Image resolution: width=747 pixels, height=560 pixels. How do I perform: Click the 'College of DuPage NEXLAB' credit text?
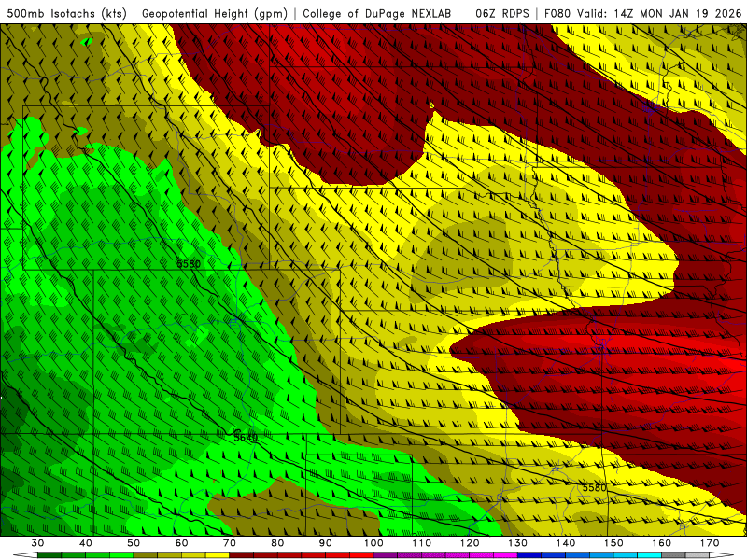[x=377, y=13]
